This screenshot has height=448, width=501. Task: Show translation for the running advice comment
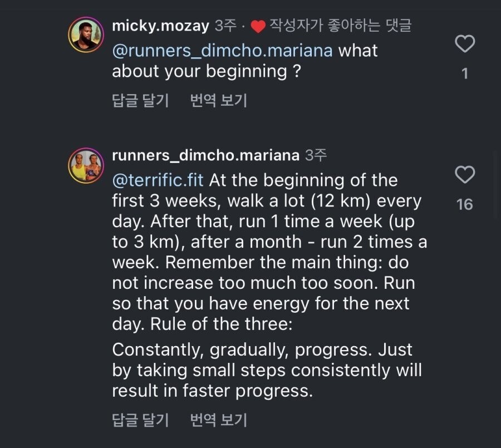click(219, 420)
